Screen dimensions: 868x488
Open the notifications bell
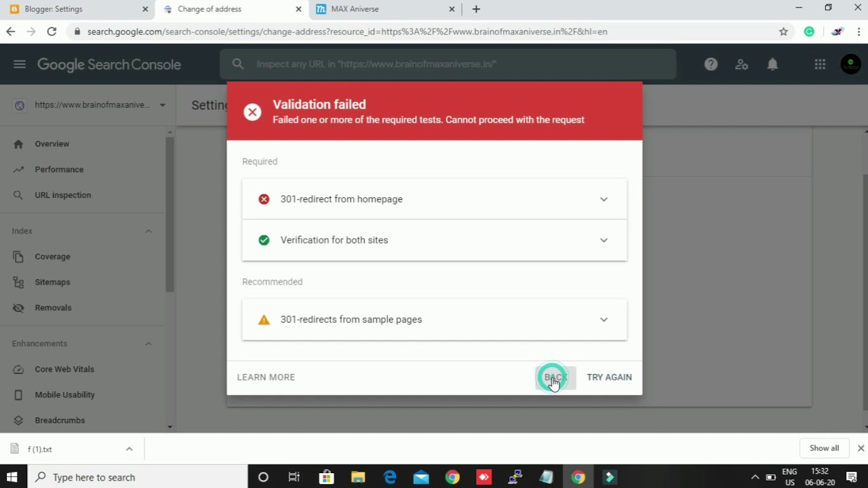[772, 64]
